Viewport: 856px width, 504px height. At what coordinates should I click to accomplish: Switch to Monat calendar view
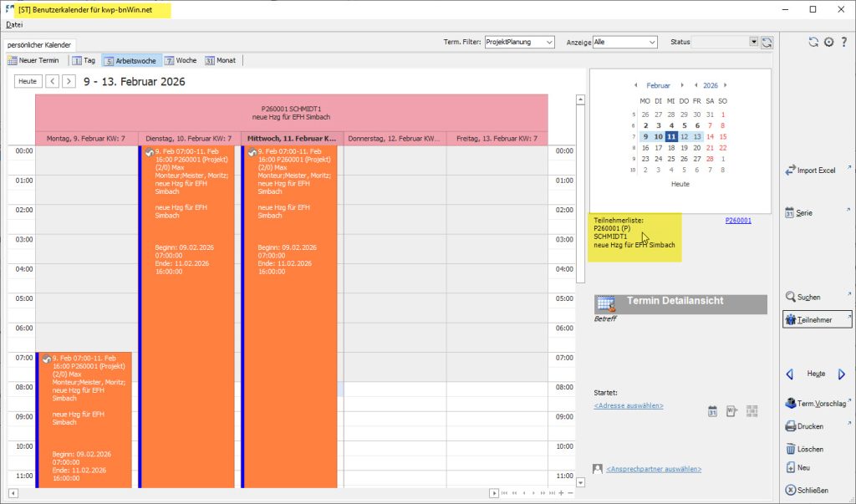point(210,60)
